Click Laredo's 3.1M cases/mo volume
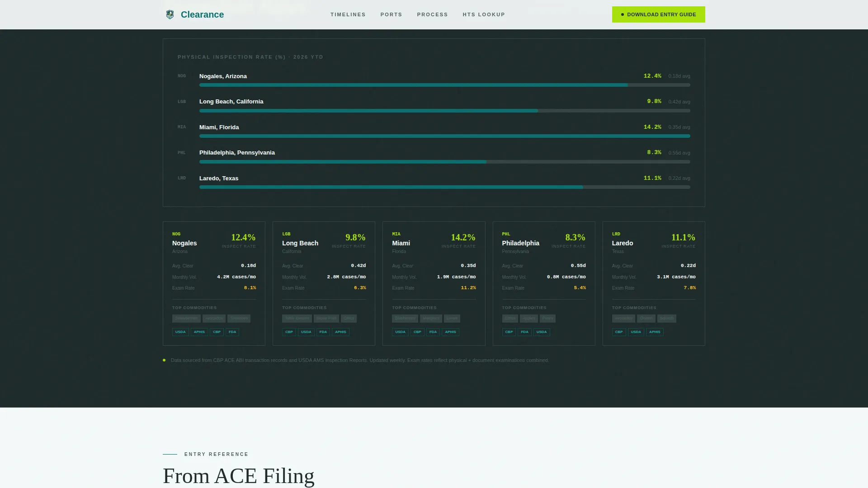 point(676,277)
